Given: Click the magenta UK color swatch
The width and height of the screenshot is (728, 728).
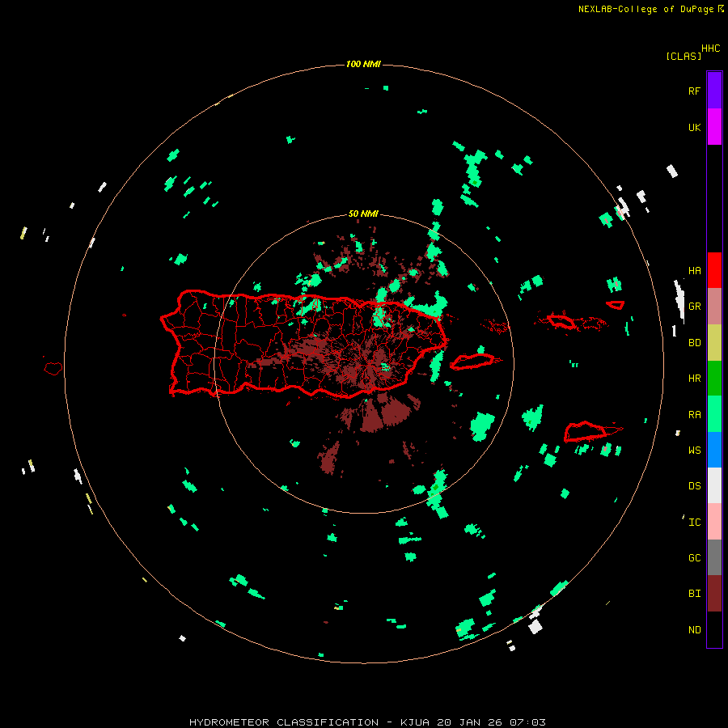Looking at the screenshot, I should click(x=714, y=127).
